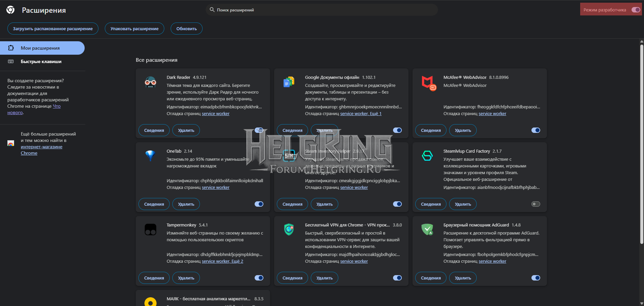This screenshot has height=306, width=644.
Task: Open OneTab service worker link
Action: (x=216, y=188)
